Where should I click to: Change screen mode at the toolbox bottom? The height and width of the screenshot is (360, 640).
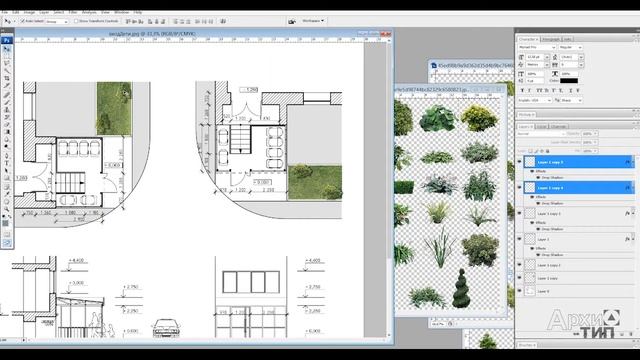[7, 243]
